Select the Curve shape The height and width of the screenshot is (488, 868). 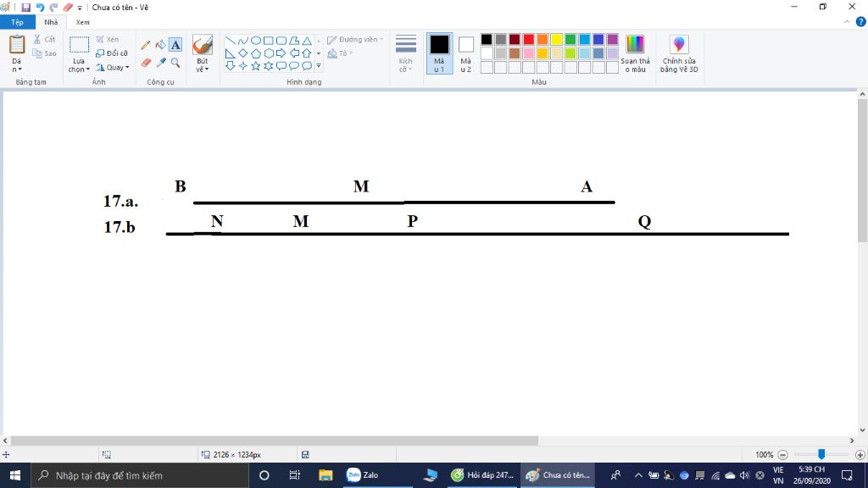coord(243,41)
